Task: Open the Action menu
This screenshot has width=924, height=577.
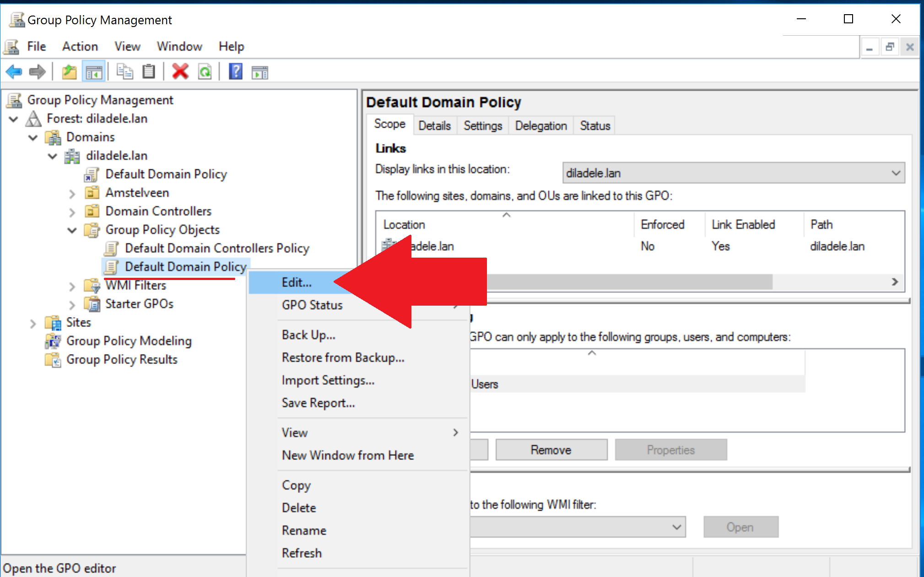Action: point(80,47)
